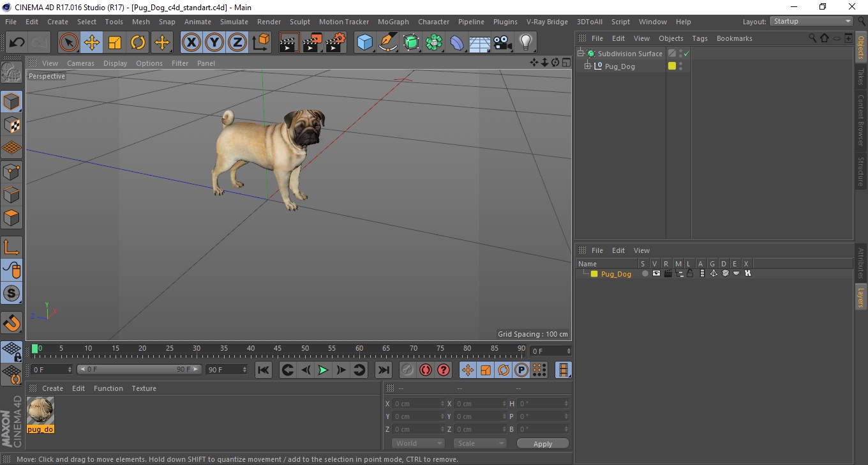Add a Camera object

pyautogui.click(x=502, y=43)
